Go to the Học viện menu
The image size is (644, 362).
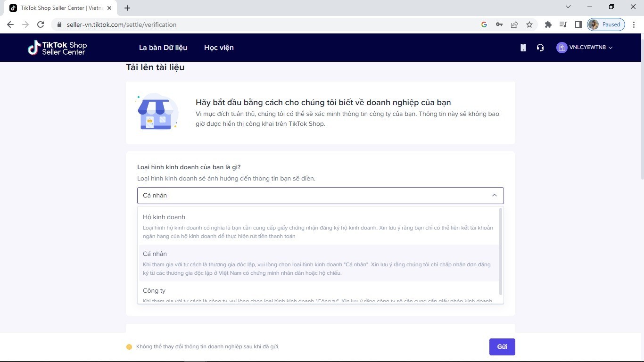point(219,48)
